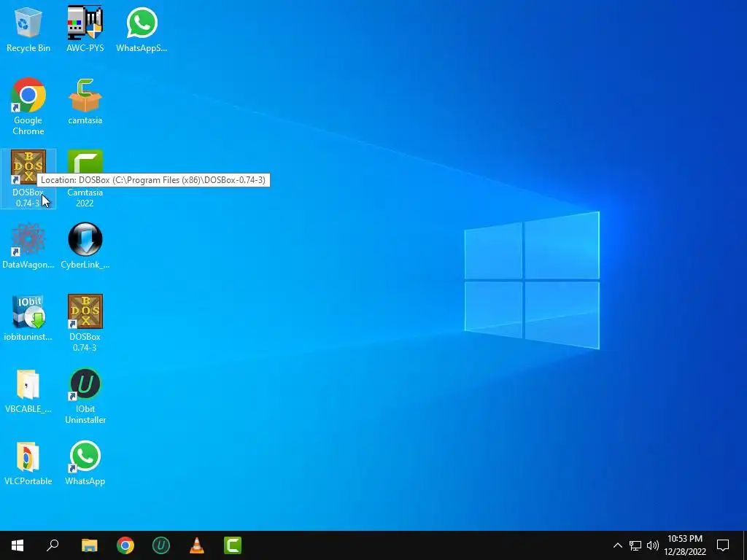Click the Show desktop strip at taskbar end
This screenshot has width=747, height=560.
745,545
